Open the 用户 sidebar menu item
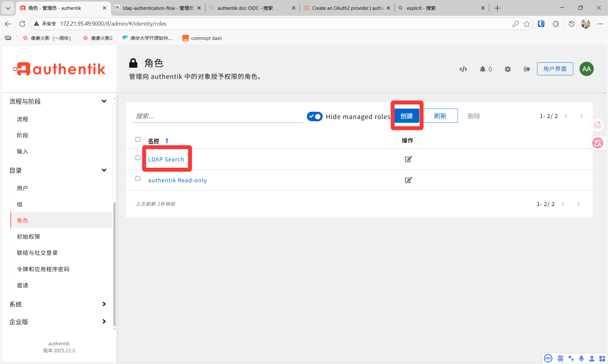This screenshot has height=364, width=608. point(22,188)
